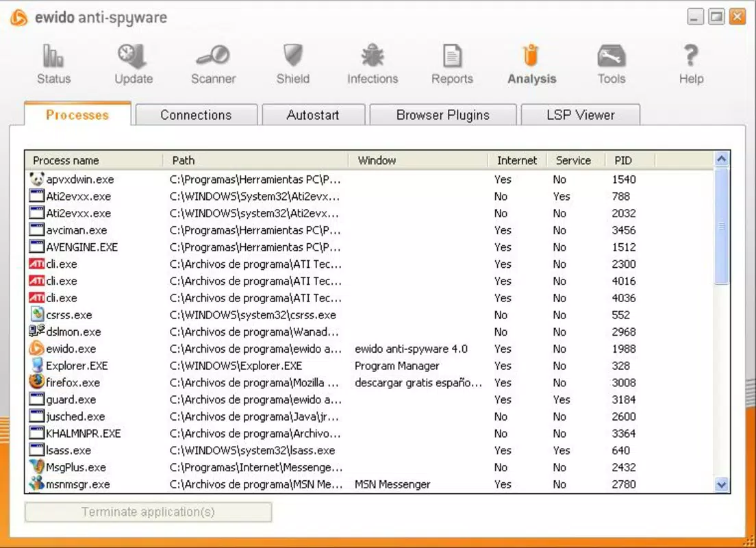This screenshot has height=548, width=756.
Task: Click the MsgPlus.exe icon
Action: (x=37, y=466)
